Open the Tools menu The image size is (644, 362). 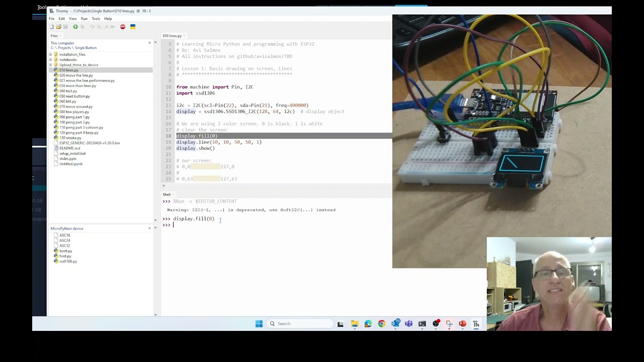[96, 19]
